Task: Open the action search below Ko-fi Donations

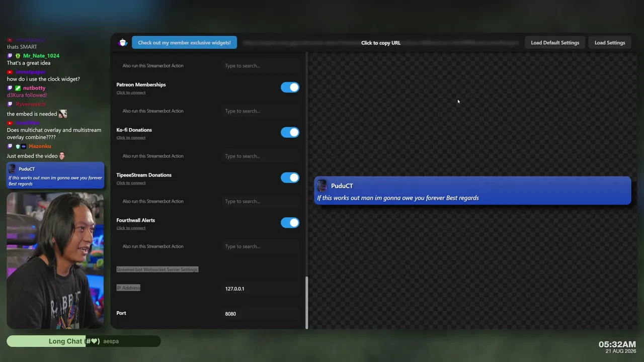Action: [262, 156]
